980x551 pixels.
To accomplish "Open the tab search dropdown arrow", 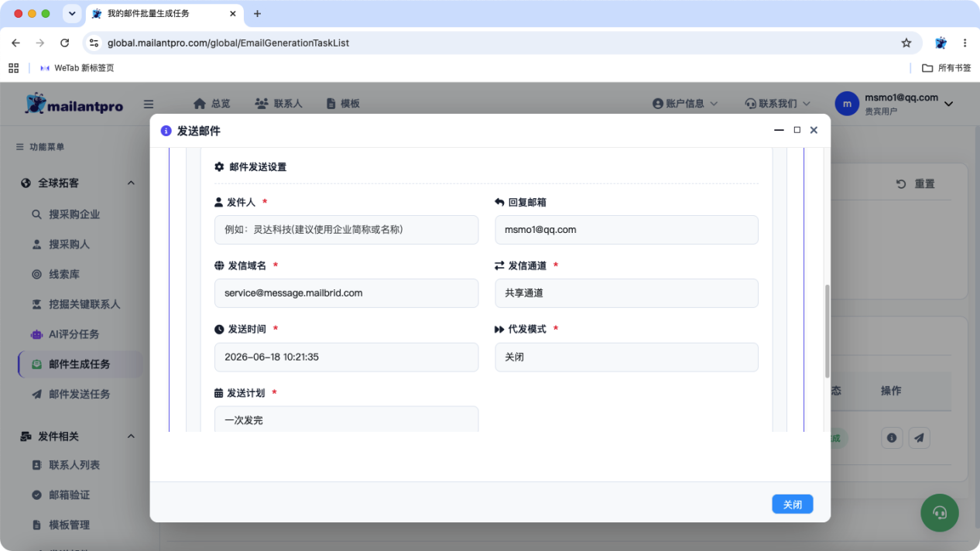I will point(72,14).
